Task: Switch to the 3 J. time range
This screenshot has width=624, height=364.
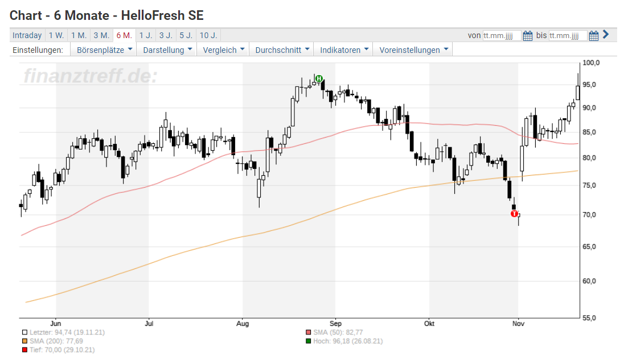Action: coord(166,35)
